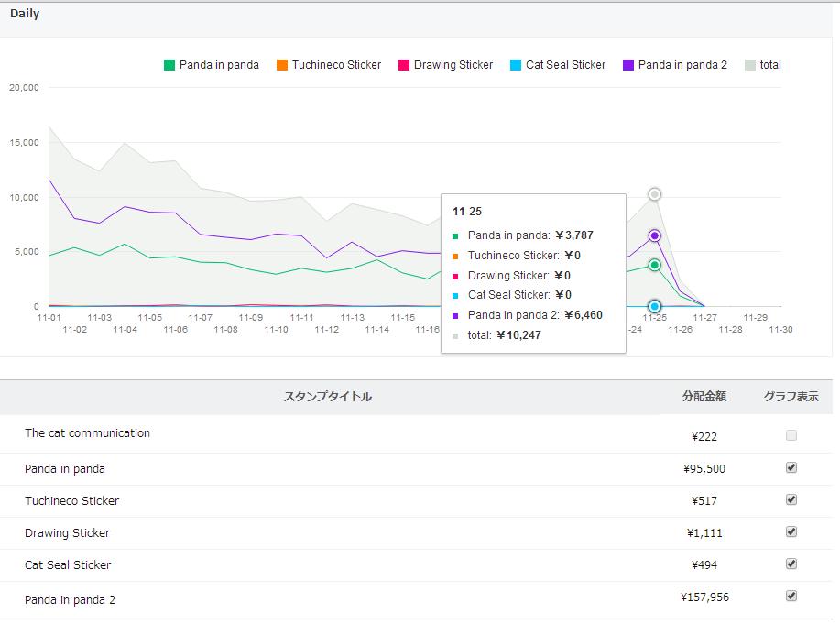The image size is (840, 624).
Task: Uncheck Panda in panda 2 graph checkbox
Action: [791, 596]
